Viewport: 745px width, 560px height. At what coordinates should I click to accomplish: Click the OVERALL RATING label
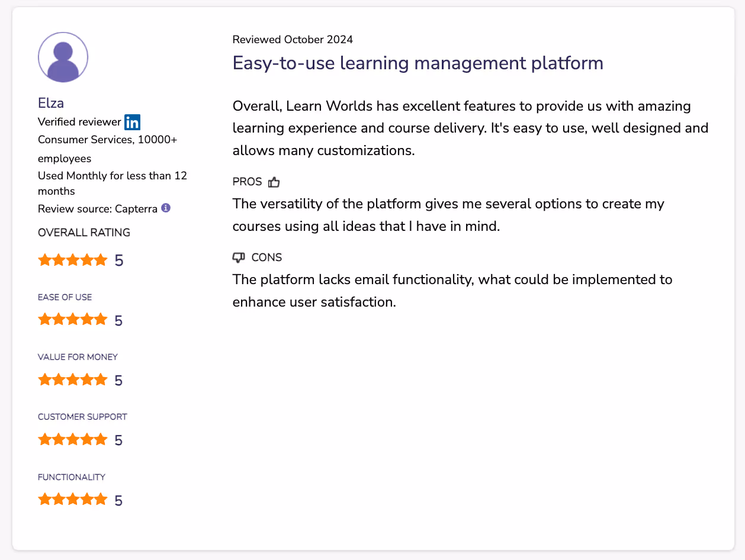click(84, 233)
